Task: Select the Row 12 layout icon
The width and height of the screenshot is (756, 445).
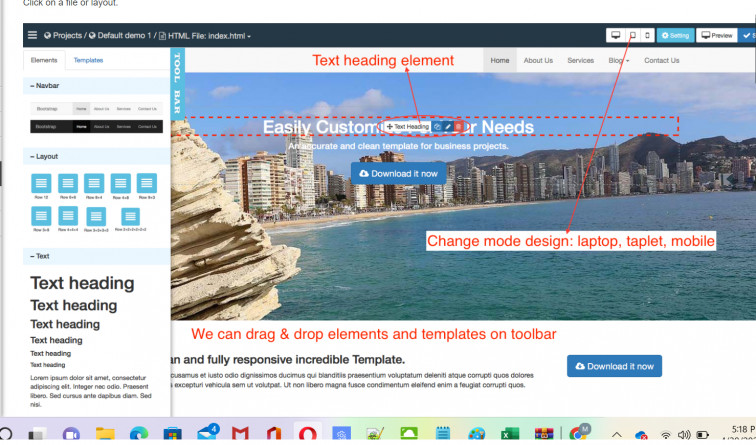Action: click(x=41, y=186)
